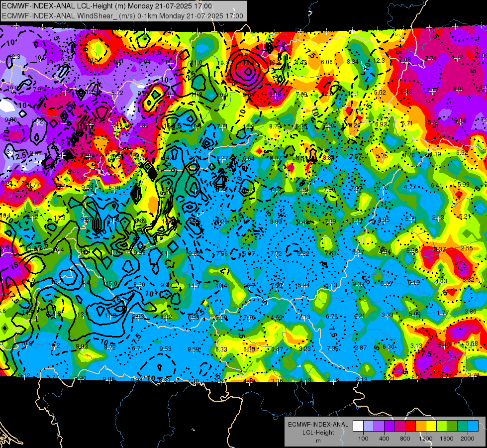Click the wind shear value 5.75
The image size is (487, 448).
click(382, 156)
